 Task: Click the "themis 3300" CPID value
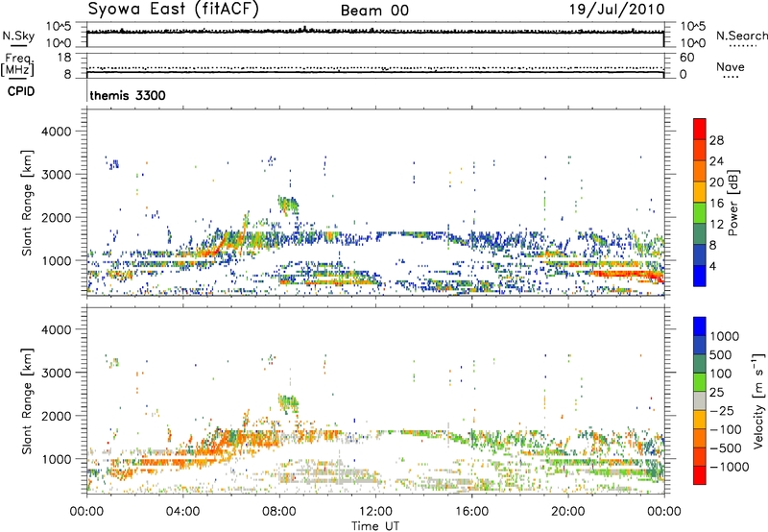(x=128, y=95)
